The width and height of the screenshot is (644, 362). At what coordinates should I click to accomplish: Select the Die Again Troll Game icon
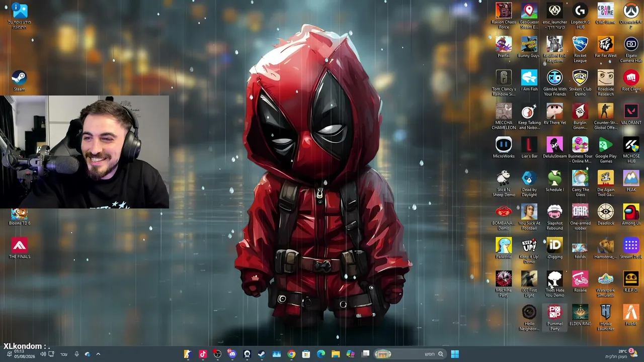pyautogui.click(x=606, y=184)
